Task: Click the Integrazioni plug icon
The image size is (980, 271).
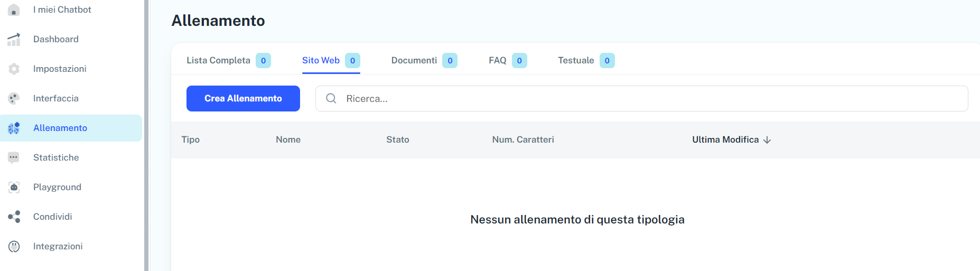Action: pos(14,247)
